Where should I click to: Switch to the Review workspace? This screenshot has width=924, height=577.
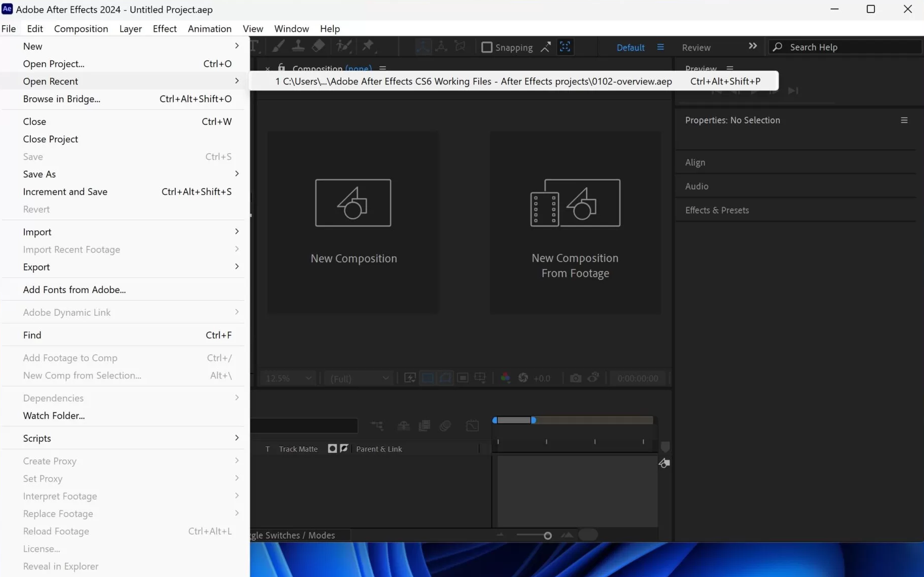coord(696,47)
